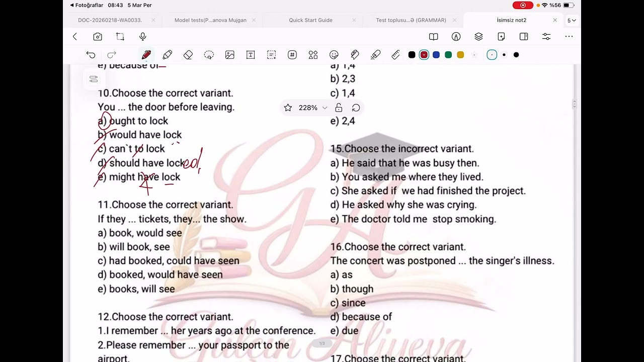Insert an image
Image resolution: width=644 pixels, height=362 pixels.
[x=230, y=55]
